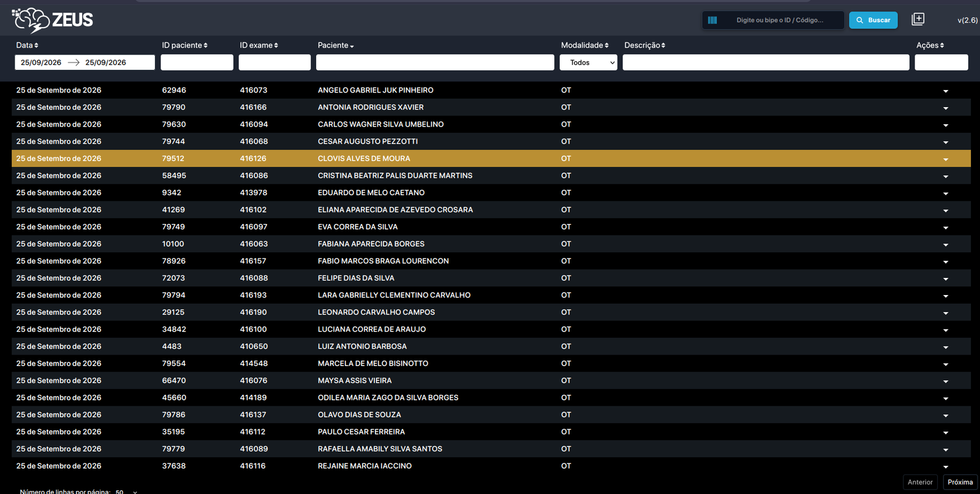Select patient name CLOVIS ALVES DE MOURA

pyautogui.click(x=364, y=159)
